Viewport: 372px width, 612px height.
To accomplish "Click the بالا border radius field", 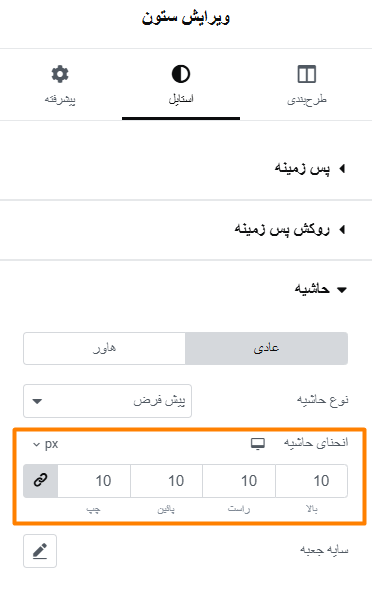I will coord(311,481).
